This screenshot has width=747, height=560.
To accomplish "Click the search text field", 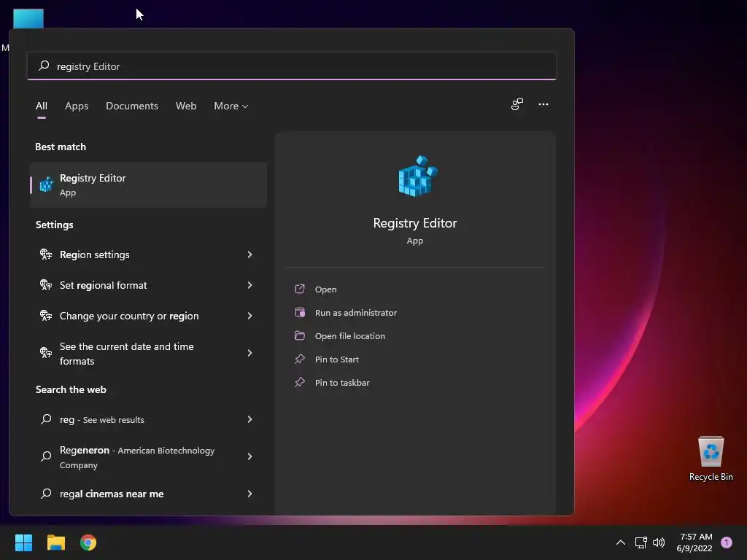I will (292, 66).
